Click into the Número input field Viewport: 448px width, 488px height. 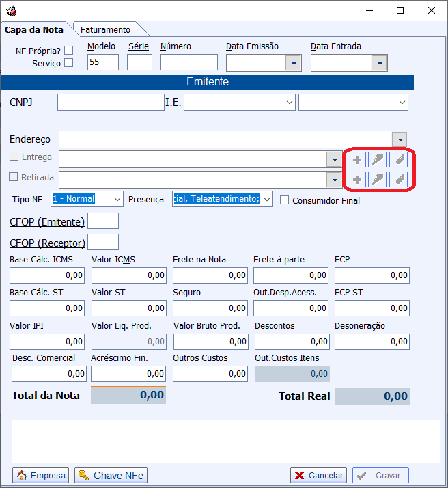tap(188, 63)
